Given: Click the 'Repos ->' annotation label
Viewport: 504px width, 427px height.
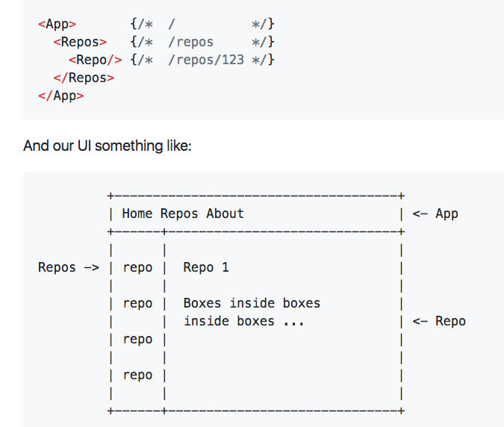Looking at the screenshot, I should tap(68, 267).
